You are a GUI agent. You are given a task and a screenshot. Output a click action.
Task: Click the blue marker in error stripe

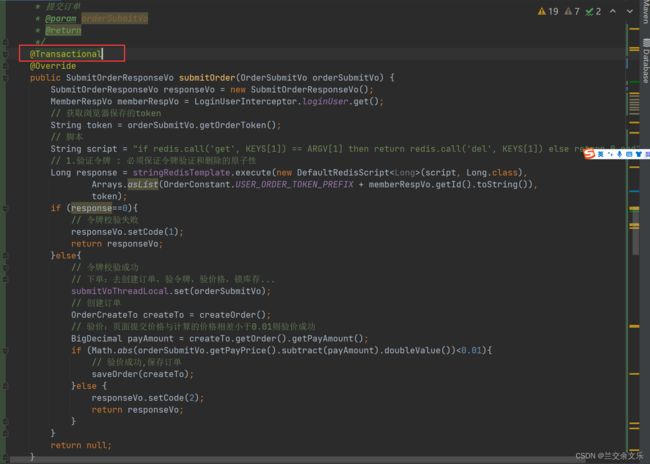tap(634, 191)
